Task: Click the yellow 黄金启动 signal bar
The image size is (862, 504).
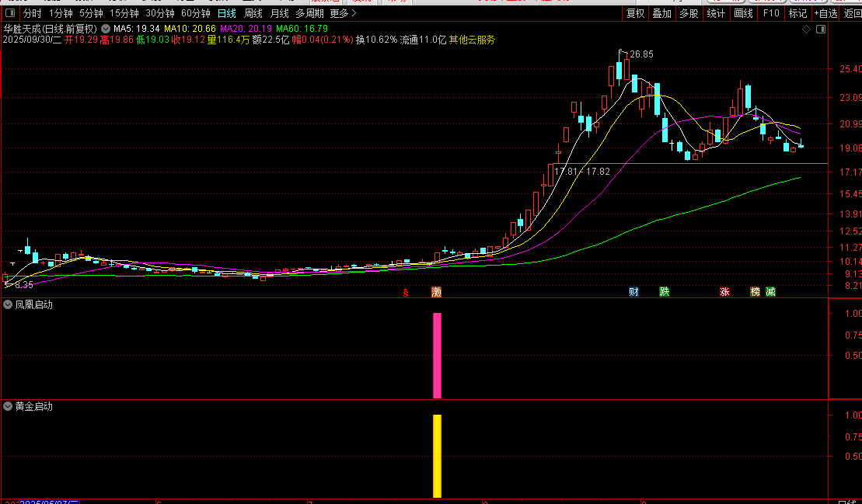Action: click(437, 456)
